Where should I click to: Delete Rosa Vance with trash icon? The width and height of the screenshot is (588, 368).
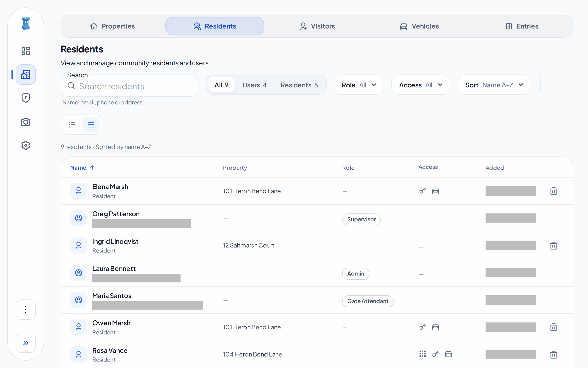coord(554,354)
